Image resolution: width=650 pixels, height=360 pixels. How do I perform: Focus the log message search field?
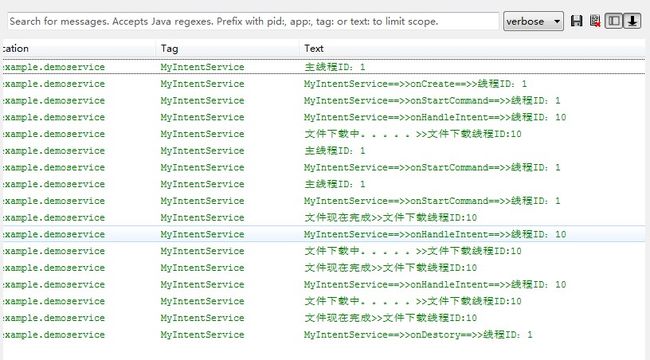(253, 21)
